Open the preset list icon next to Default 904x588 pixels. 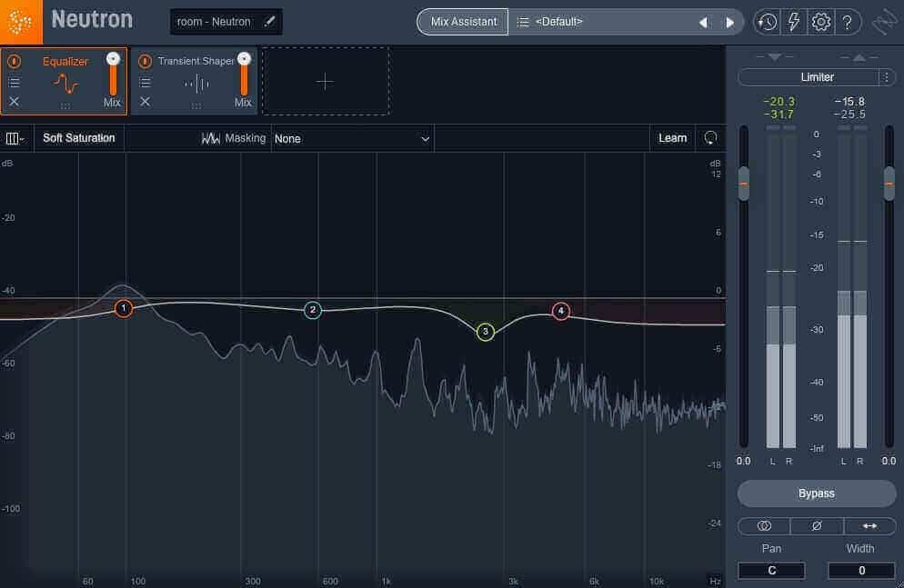pos(523,22)
